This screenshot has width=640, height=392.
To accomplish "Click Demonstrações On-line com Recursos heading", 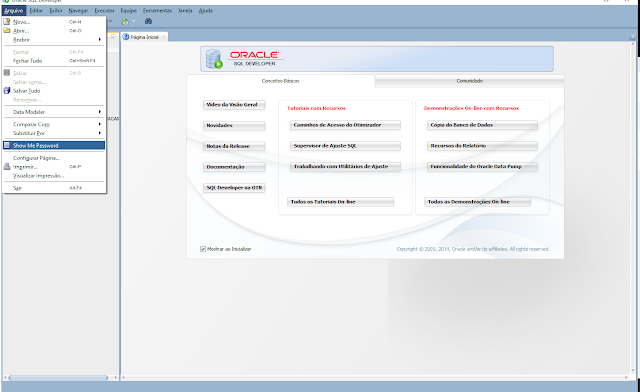I will coord(471,108).
